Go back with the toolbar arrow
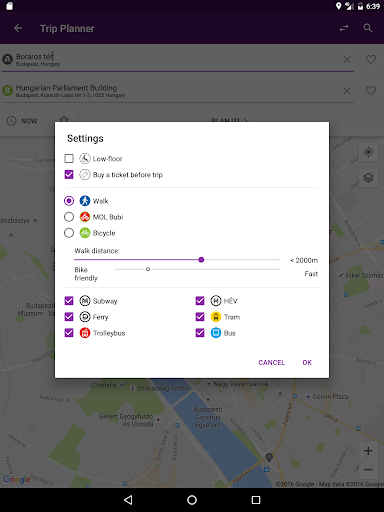Image resolution: width=384 pixels, height=512 pixels. point(18,28)
